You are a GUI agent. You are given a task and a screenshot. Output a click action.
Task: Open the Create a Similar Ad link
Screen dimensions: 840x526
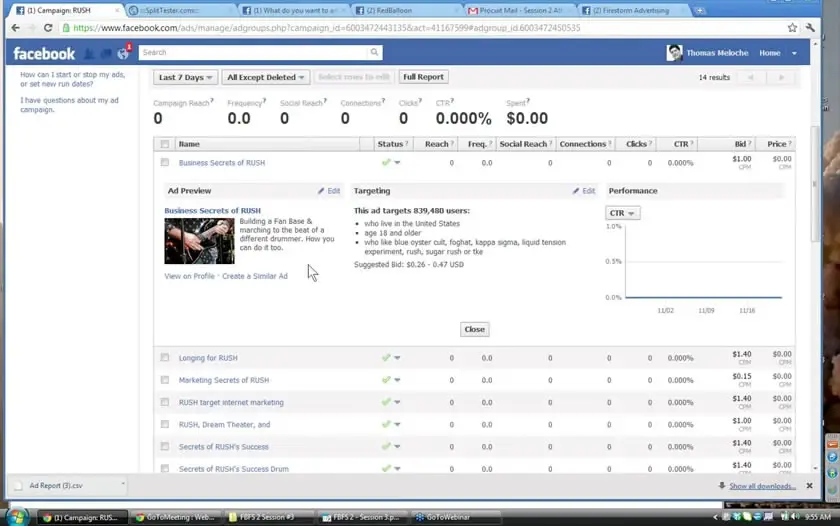255,276
